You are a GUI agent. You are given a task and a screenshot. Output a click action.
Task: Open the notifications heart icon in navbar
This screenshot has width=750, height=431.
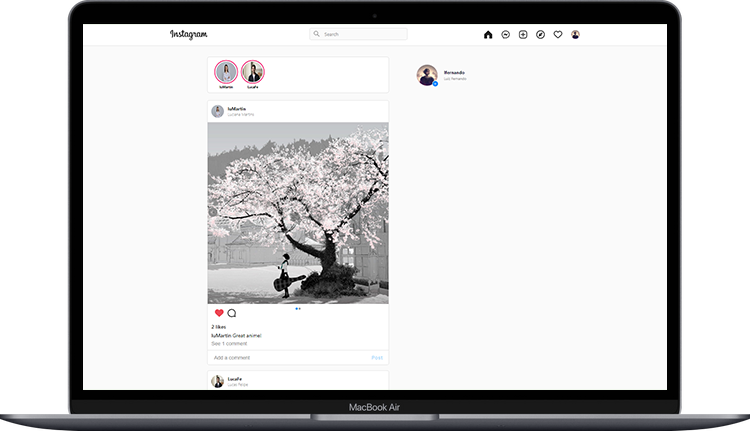(558, 34)
